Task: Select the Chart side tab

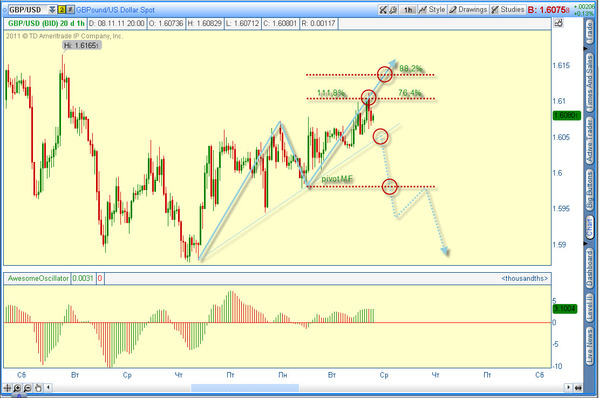Action: tap(589, 227)
